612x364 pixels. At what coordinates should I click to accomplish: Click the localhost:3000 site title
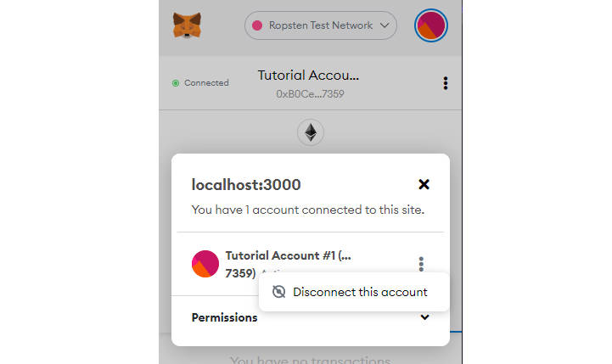pos(246,184)
